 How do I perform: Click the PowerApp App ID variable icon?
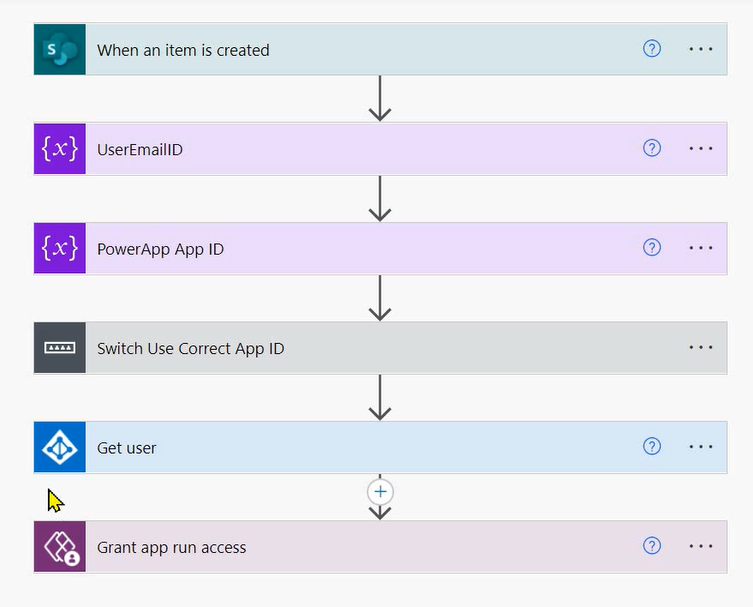(60, 248)
